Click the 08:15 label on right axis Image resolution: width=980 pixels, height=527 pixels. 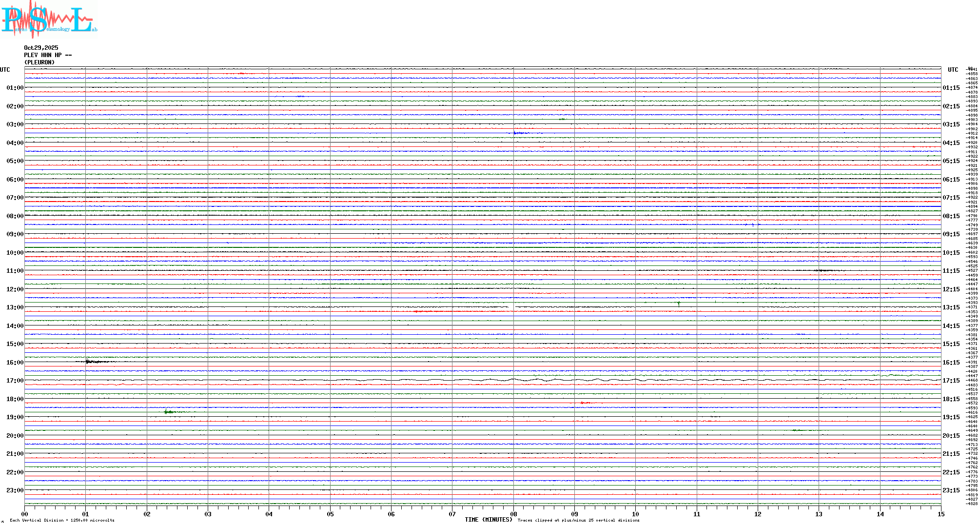point(951,216)
